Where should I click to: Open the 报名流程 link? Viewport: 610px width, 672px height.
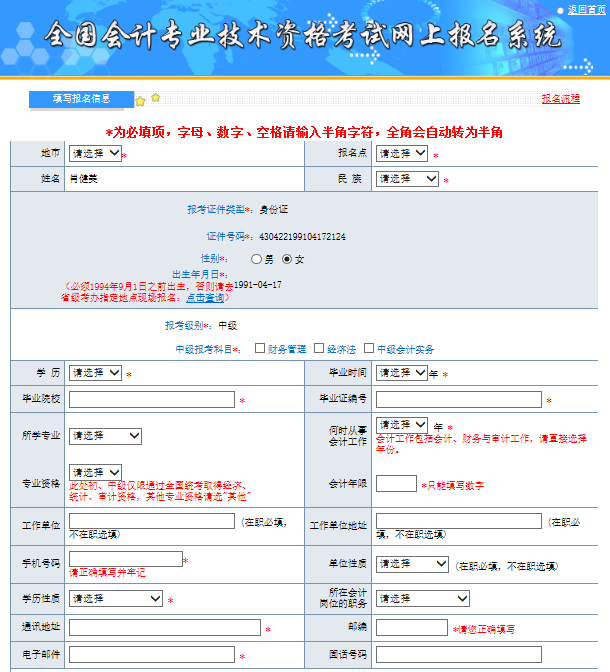(x=561, y=99)
